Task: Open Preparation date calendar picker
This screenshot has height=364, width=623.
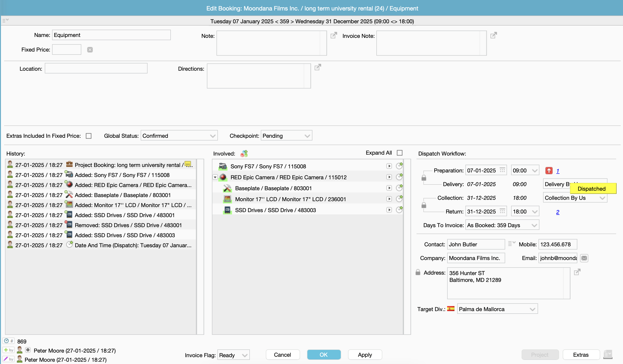Action: click(x=502, y=170)
